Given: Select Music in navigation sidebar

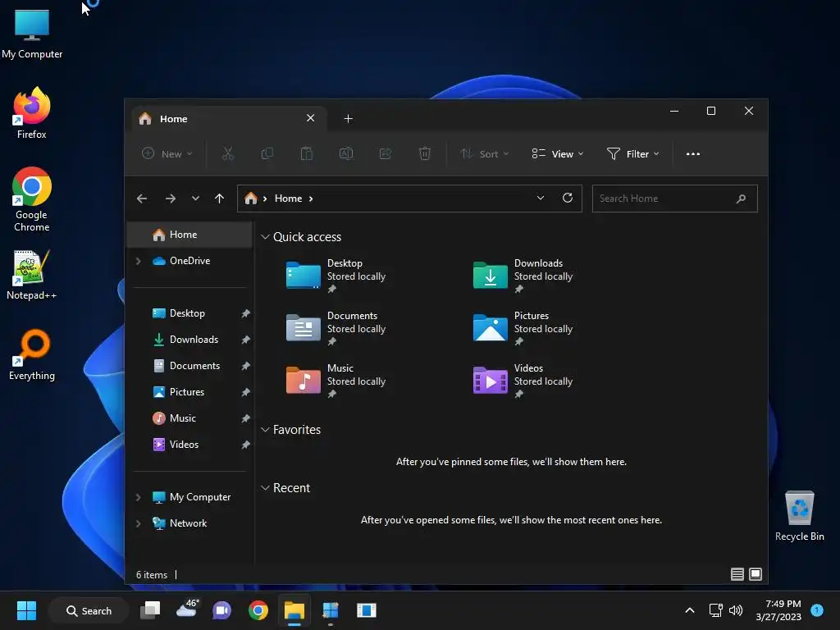Looking at the screenshot, I should tap(189, 418).
